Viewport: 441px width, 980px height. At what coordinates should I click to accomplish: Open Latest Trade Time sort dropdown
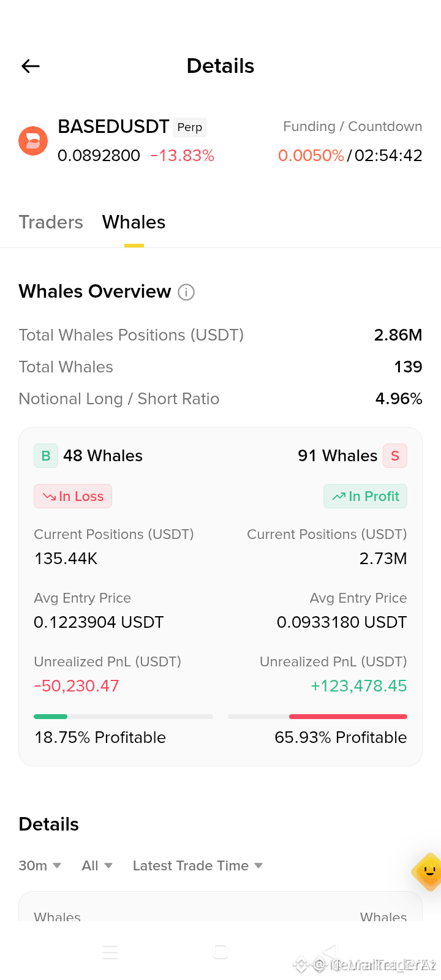[198, 865]
